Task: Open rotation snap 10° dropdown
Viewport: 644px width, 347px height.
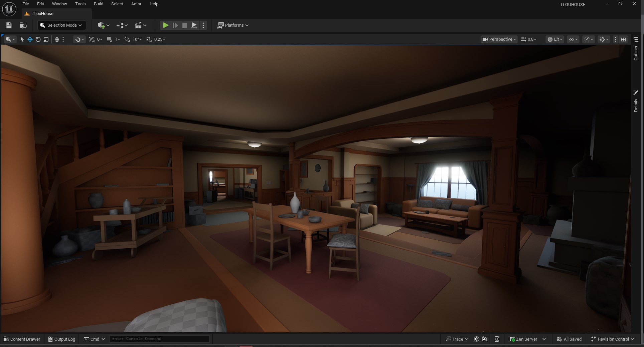Action: [137, 39]
